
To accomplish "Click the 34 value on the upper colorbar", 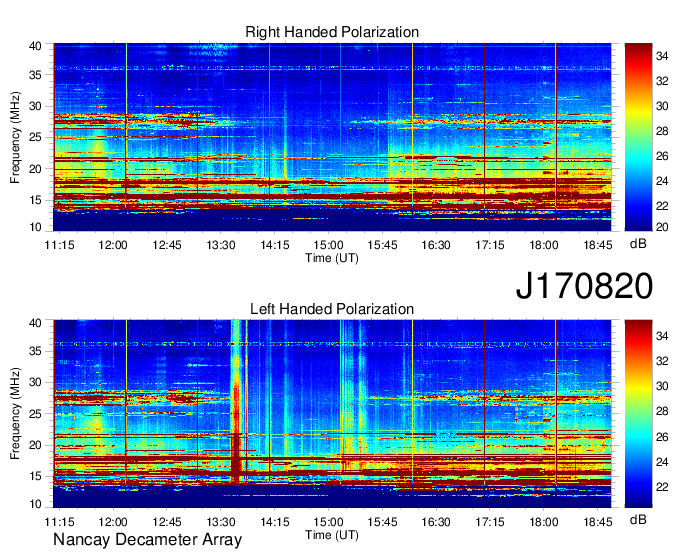I will coord(662,56).
